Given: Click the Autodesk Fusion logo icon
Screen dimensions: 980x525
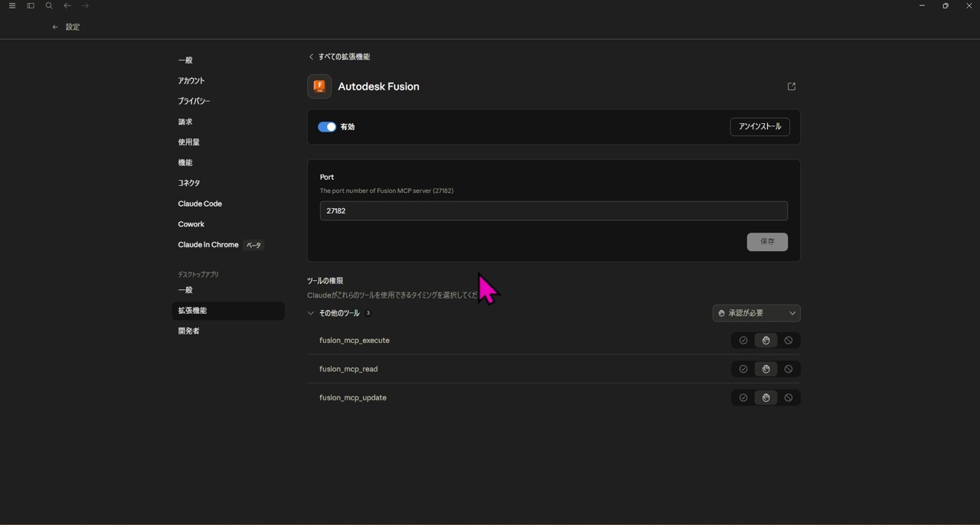Looking at the screenshot, I should click(319, 86).
